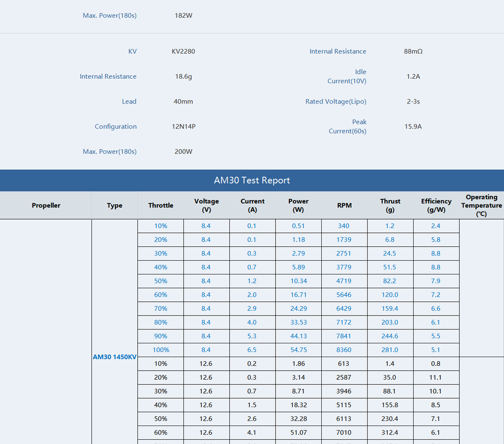Click the AM30 Test Report heading
Screen dimensions: 504x444
pyautogui.click(x=252, y=180)
